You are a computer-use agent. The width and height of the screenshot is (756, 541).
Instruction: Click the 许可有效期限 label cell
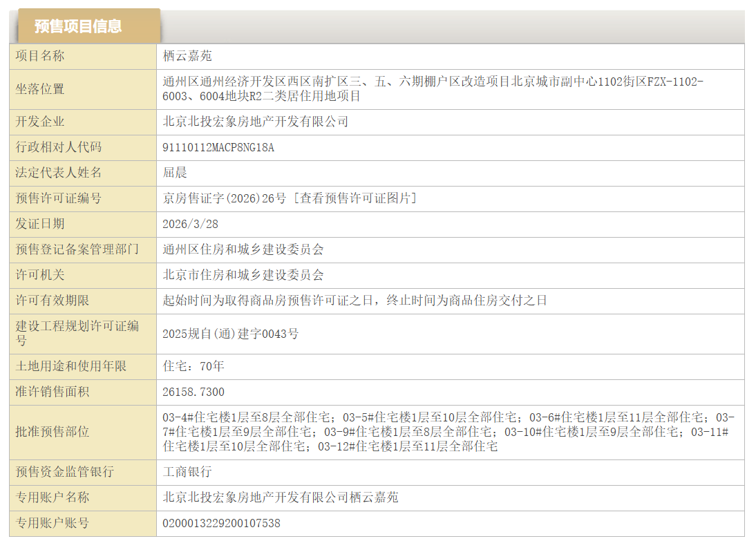(x=53, y=301)
